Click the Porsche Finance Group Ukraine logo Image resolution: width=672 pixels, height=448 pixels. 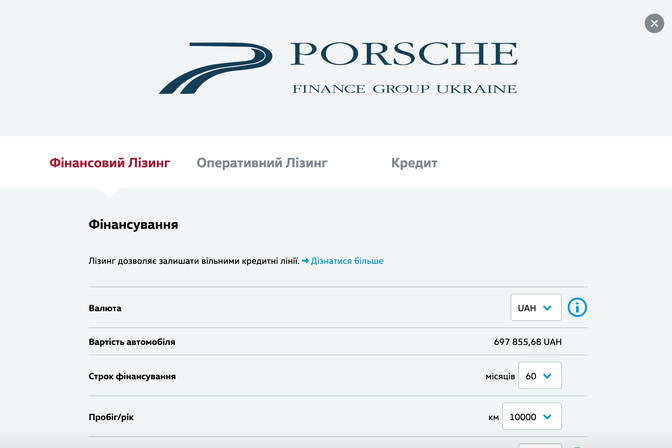(338, 68)
